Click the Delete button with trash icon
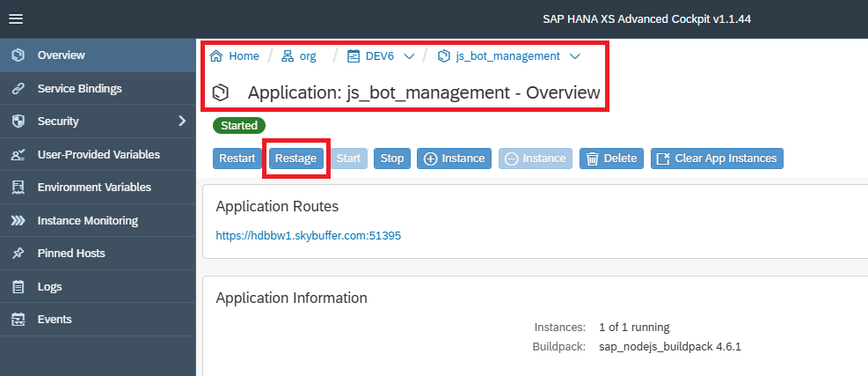868x376 pixels. (612, 158)
